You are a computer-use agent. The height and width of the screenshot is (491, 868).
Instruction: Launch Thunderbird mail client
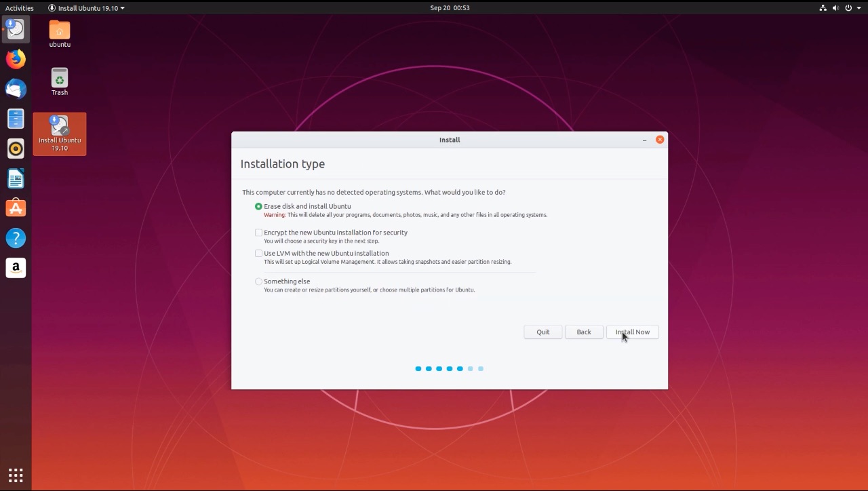coord(16,89)
